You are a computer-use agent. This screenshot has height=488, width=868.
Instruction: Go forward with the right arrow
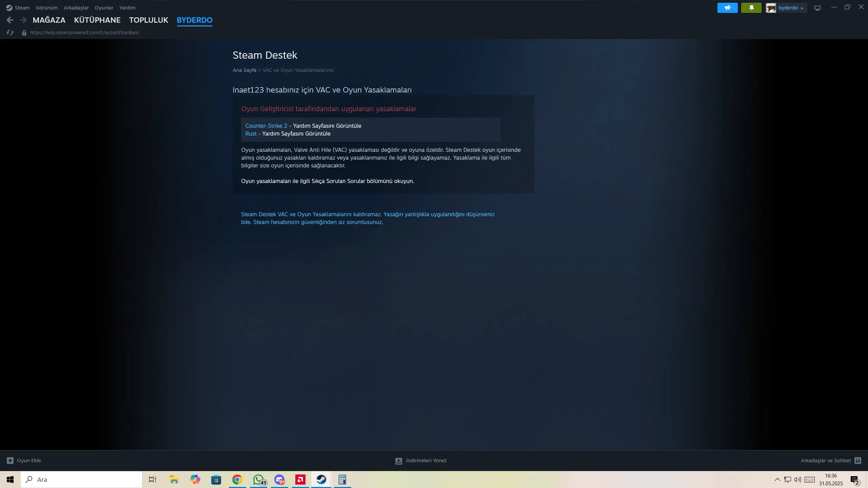[23, 20]
